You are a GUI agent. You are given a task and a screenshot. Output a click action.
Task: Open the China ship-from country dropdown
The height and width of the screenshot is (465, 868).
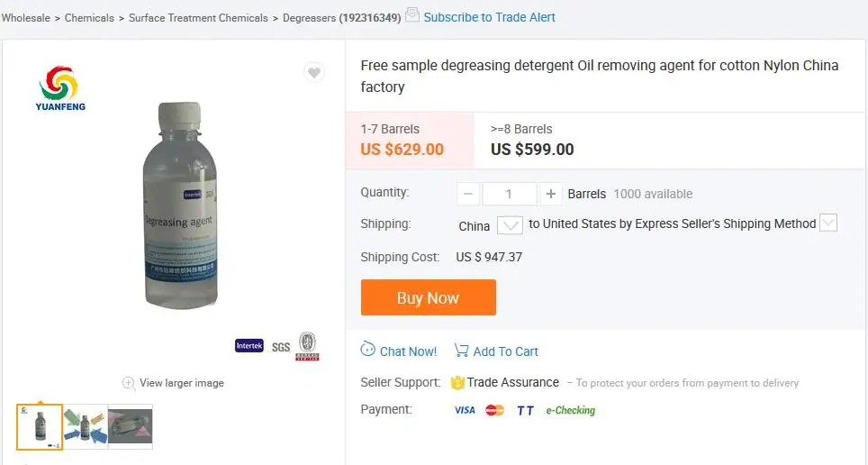point(510,225)
